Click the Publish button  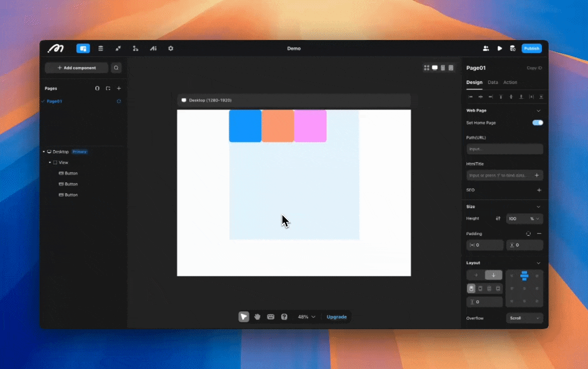point(531,48)
